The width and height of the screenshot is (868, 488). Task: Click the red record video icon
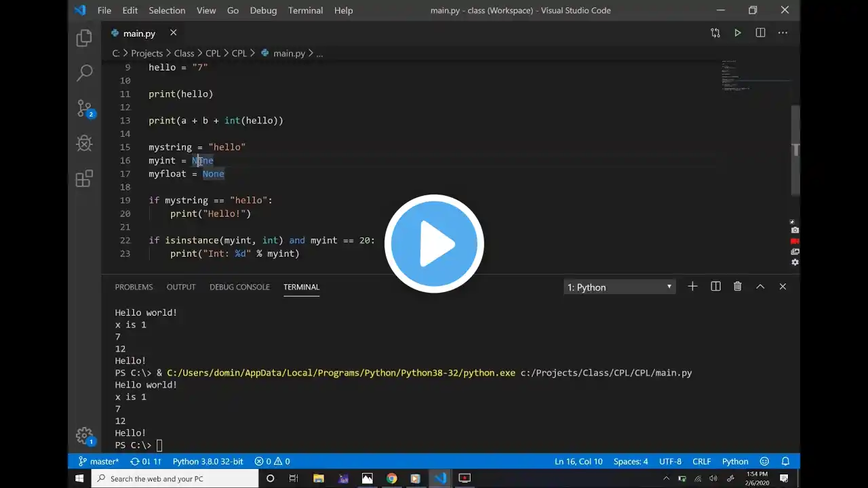pos(795,241)
